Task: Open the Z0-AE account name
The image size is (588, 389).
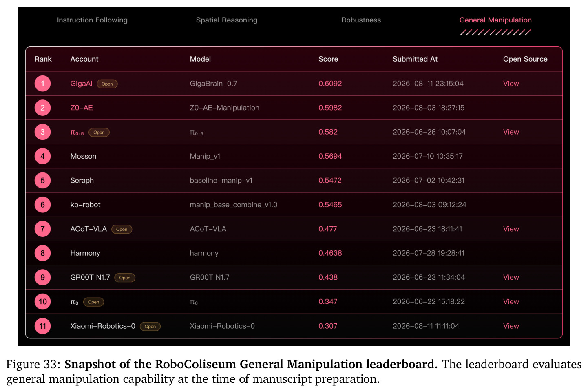Action: pyautogui.click(x=82, y=108)
